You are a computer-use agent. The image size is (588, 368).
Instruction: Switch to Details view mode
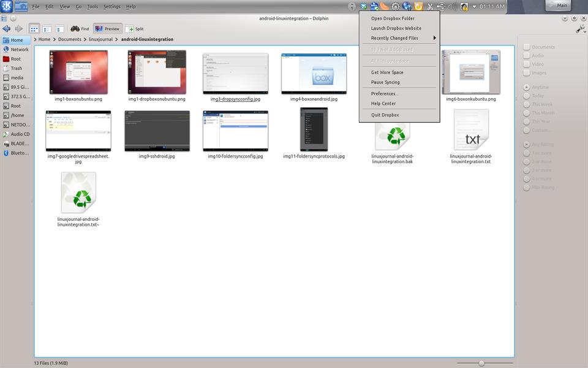[x=59, y=29]
